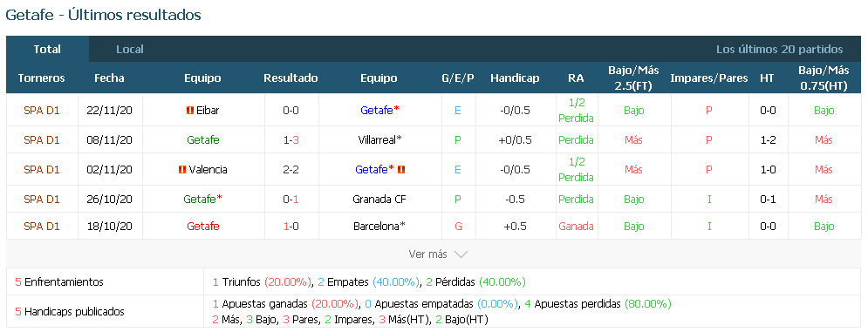Click the 1-0 result against Barcelona
The image size is (868, 332).
coord(291,226)
